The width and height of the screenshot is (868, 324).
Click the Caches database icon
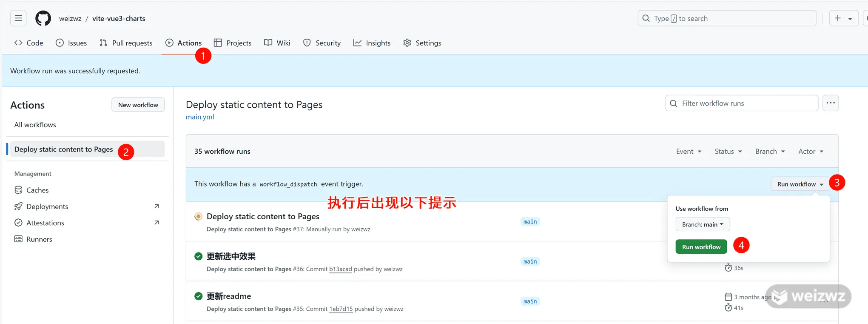(x=18, y=190)
